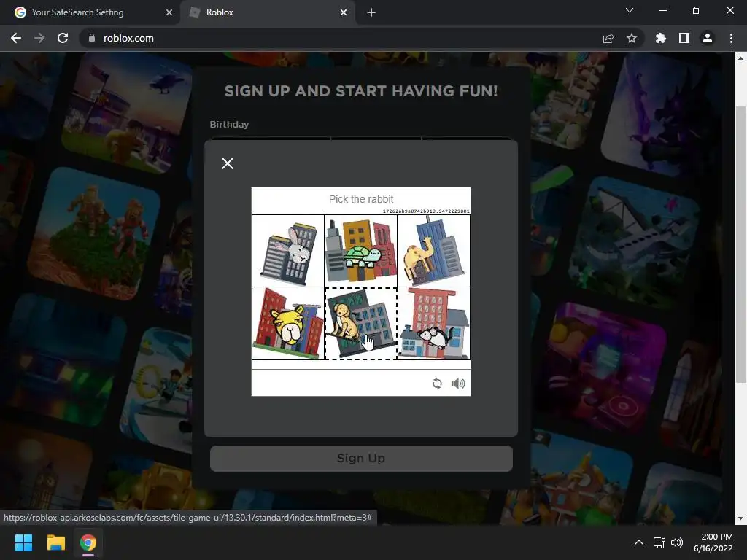
Task: Open Chrome three-dot menu
Action: pyautogui.click(x=731, y=38)
